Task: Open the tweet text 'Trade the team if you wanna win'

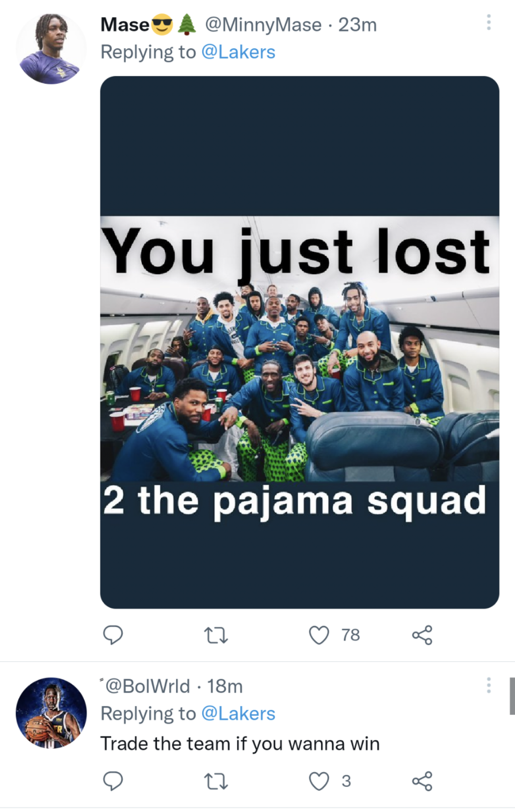Action: 240,743
